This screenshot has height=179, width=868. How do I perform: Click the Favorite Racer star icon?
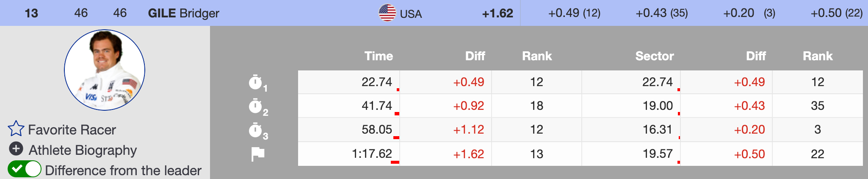(x=16, y=129)
